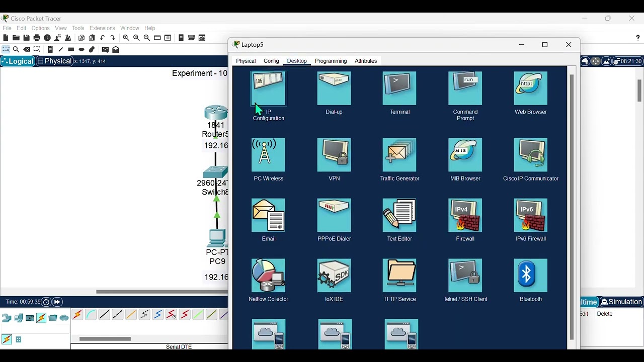Click the Add Simple PDU envelope icon
This screenshot has width=644, height=362.
[x=105, y=49]
